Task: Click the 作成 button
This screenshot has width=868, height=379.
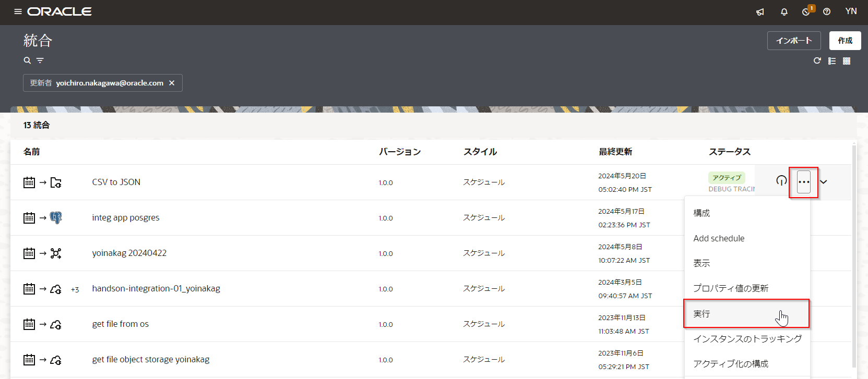Action: pyautogui.click(x=845, y=41)
